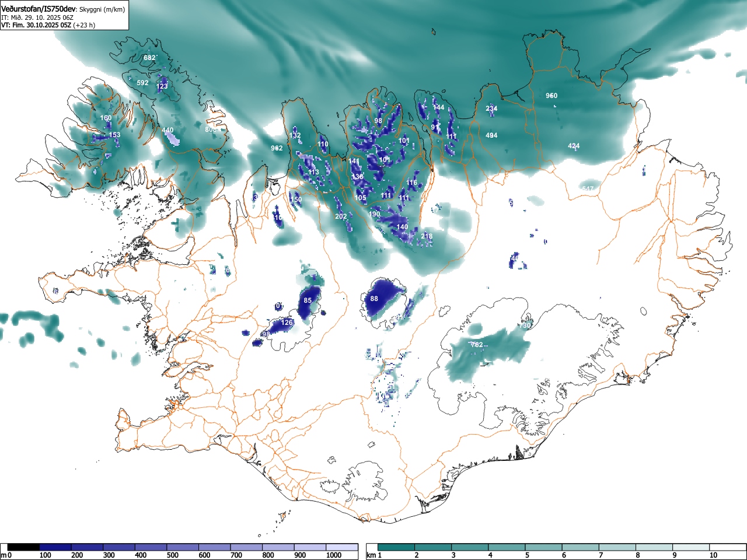Click the visibility value 218

point(427,236)
